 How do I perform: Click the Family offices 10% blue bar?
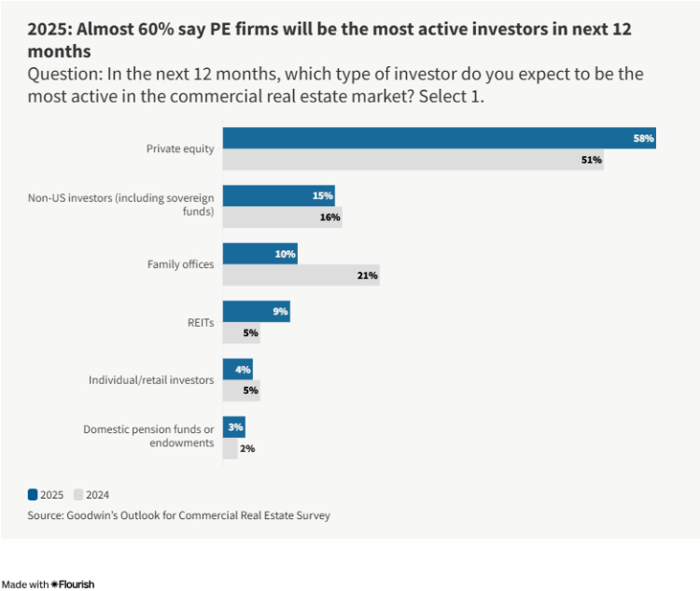[259, 253]
